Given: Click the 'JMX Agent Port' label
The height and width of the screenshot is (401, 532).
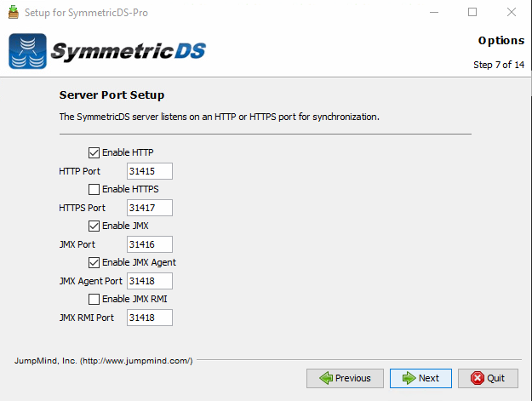Looking at the screenshot, I should 90,281.
